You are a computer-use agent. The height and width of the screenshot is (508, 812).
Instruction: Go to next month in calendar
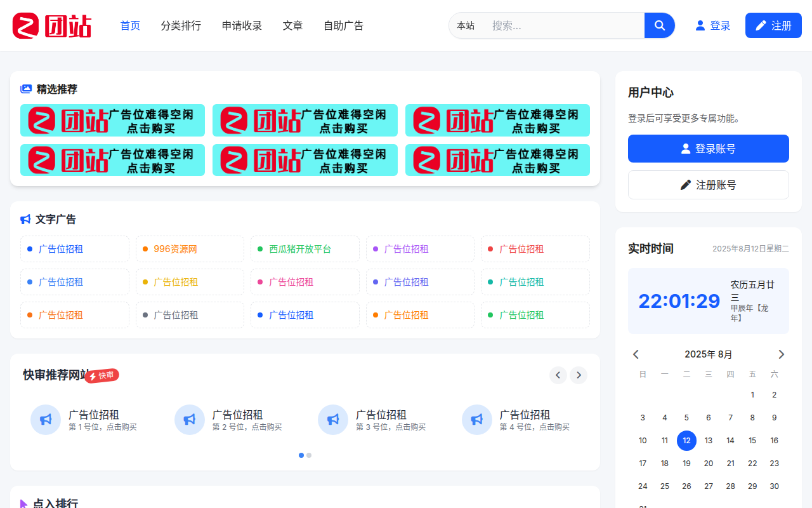click(x=781, y=354)
